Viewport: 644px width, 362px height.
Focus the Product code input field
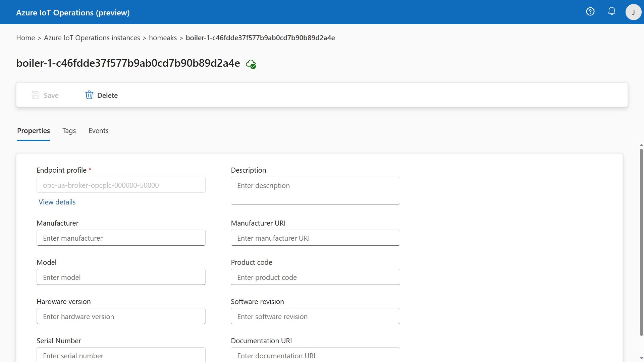pyautogui.click(x=315, y=277)
